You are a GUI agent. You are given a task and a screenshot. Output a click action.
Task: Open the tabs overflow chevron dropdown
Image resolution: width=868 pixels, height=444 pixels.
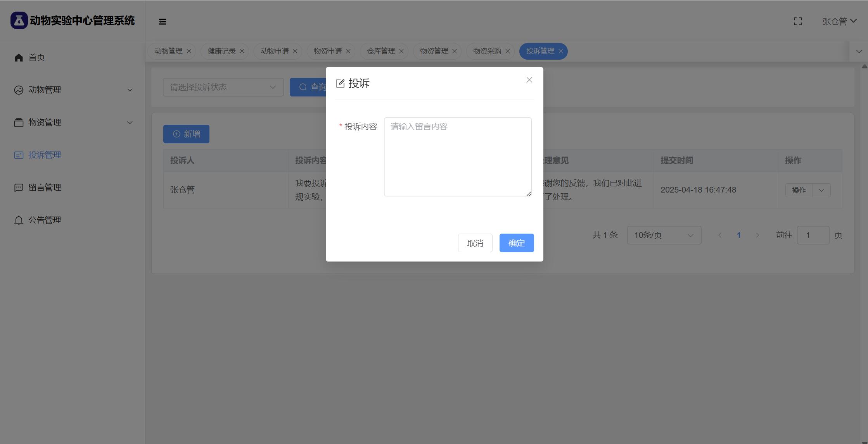pyautogui.click(x=859, y=52)
